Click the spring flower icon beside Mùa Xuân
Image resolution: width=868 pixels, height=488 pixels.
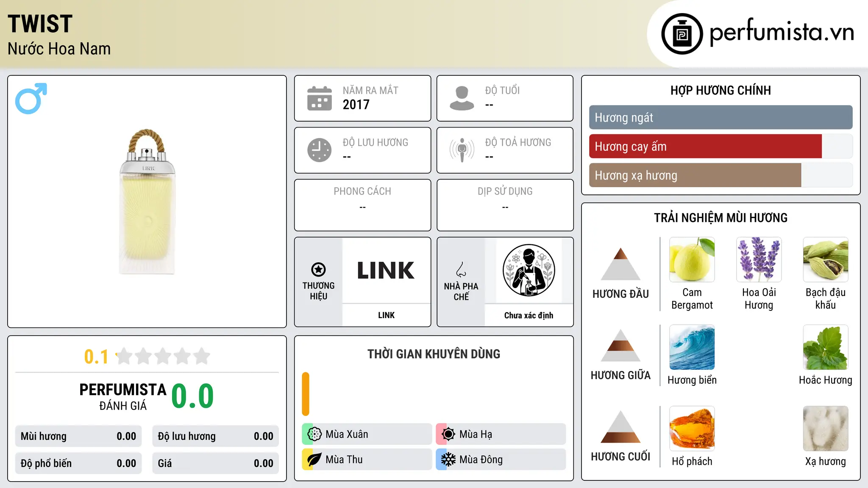(x=314, y=434)
